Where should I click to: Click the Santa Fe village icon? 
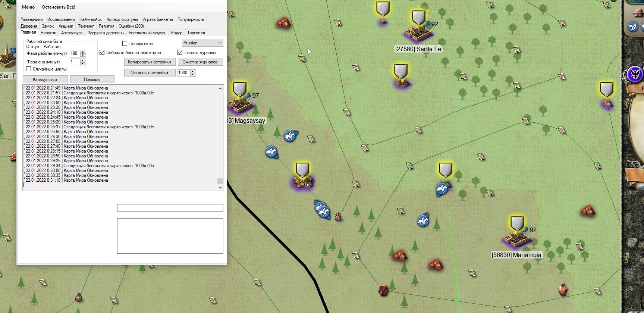click(x=418, y=34)
